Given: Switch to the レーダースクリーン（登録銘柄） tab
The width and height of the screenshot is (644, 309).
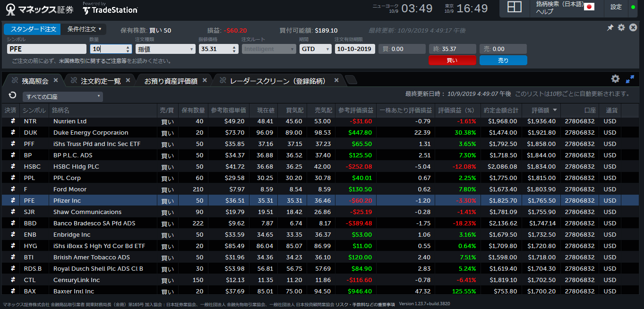Looking at the screenshot, I should [278, 81].
